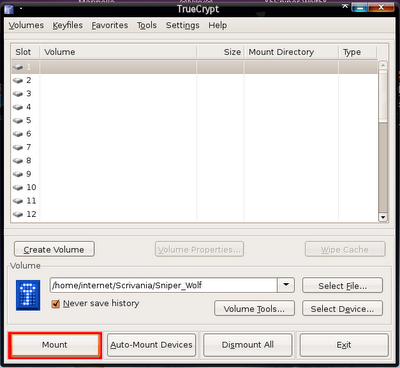Click the blue TrueCrypt logo icon
The image size is (400, 368).
coord(28,295)
